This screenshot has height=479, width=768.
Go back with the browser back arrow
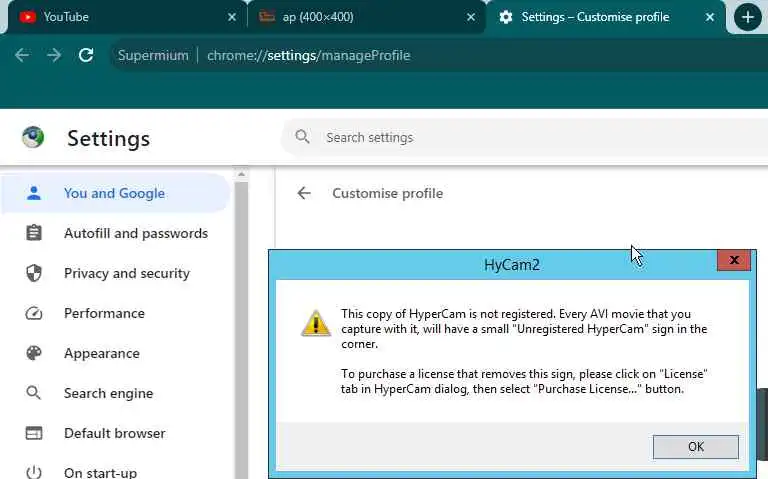[x=22, y=55]
